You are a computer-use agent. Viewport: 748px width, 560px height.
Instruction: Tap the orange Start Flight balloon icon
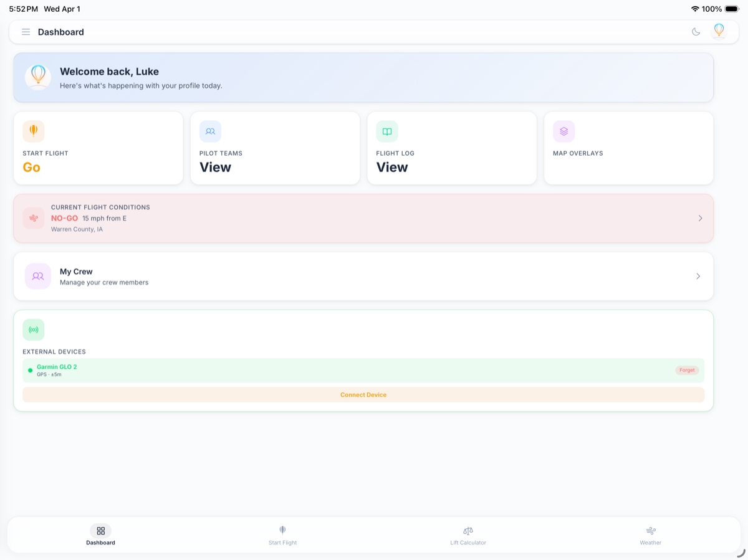click(x=34, y=131)
